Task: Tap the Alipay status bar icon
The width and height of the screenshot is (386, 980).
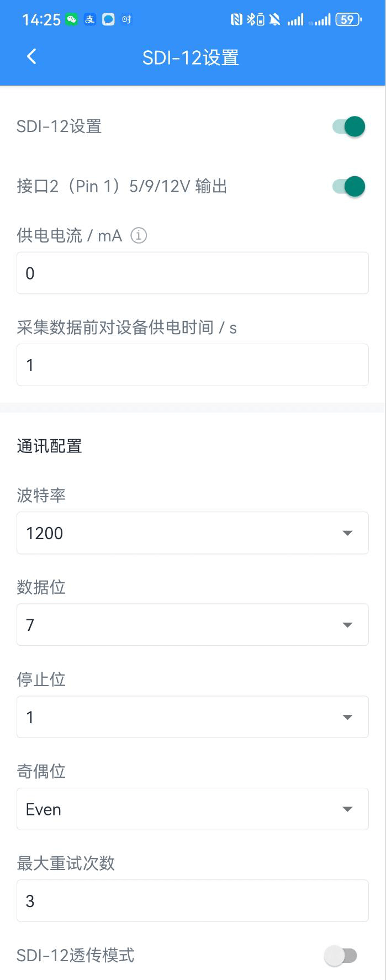Action: coord(90,20)
